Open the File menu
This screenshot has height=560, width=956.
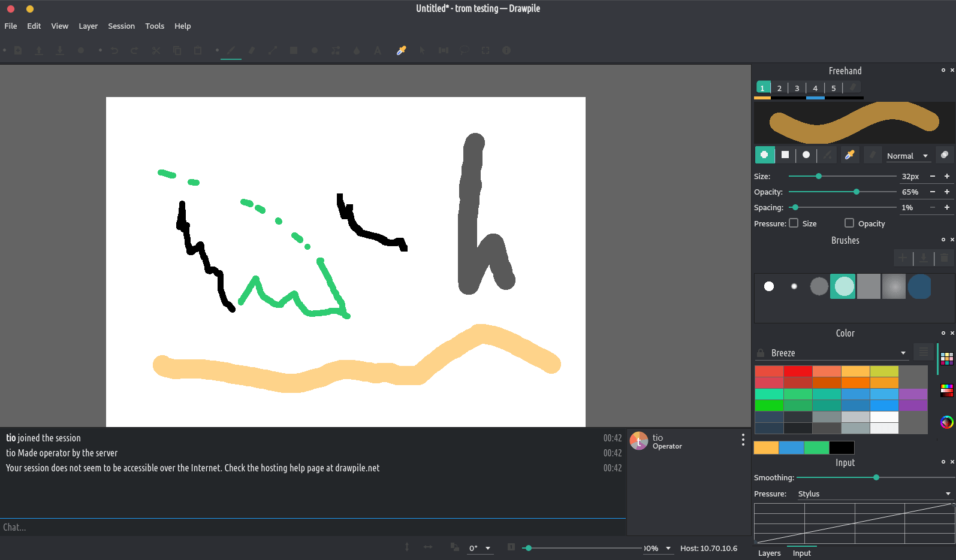11,26
